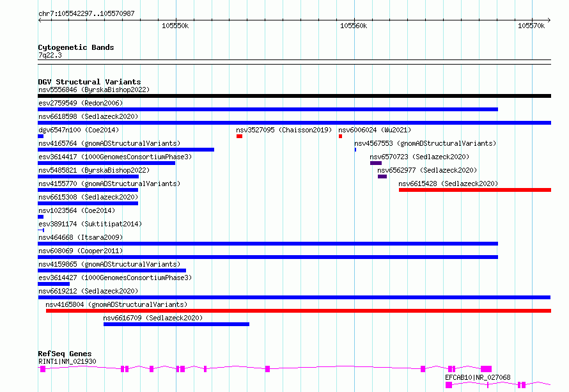The width and height of the screenshot is (569, 392).
Task: Click the nsv464668 (Itsara2009) blue bar
Action: 268,244
